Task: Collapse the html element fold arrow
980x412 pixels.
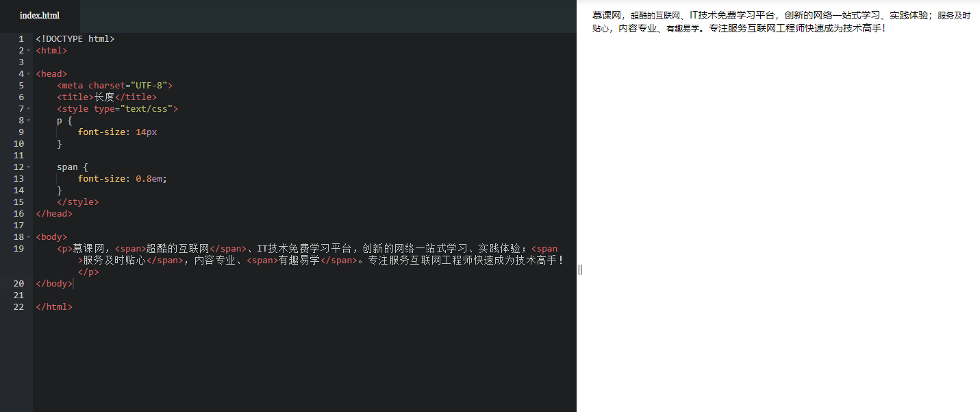Action: pos(29,50)
